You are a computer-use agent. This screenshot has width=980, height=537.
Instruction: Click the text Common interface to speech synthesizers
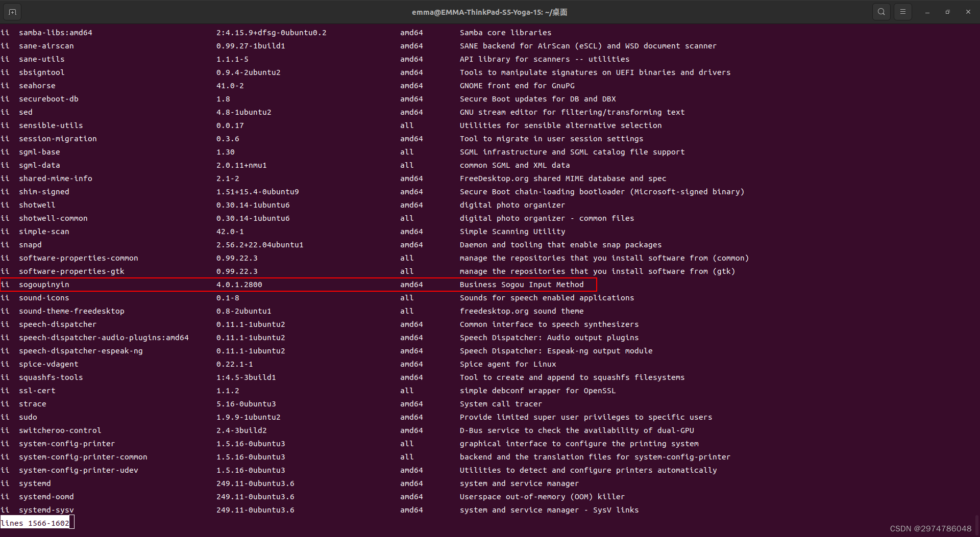tap(549, 324)
